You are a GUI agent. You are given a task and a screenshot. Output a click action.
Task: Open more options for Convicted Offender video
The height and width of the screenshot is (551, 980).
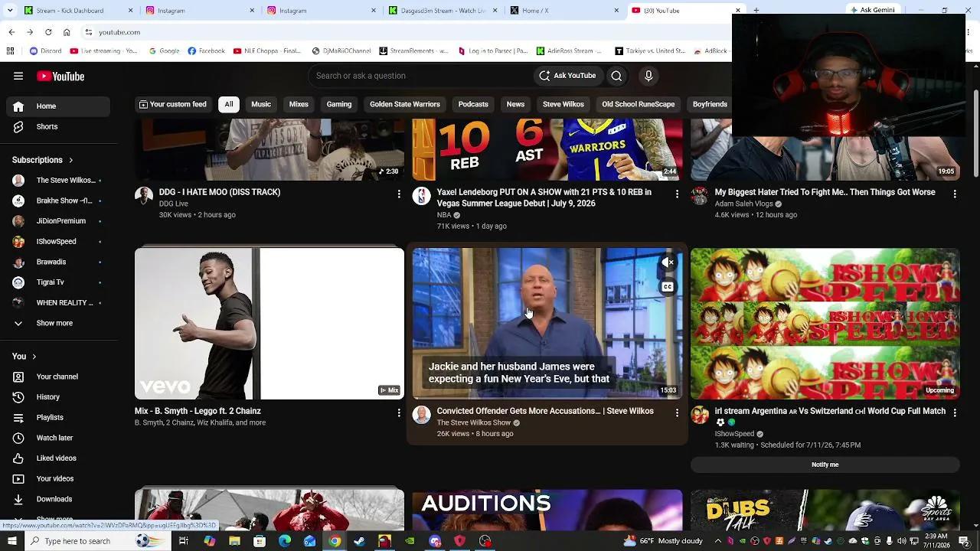tap(677, 413)
